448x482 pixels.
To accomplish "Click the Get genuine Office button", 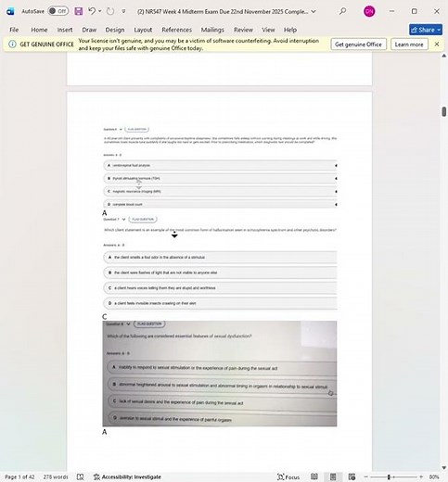I will coord(358,44).
